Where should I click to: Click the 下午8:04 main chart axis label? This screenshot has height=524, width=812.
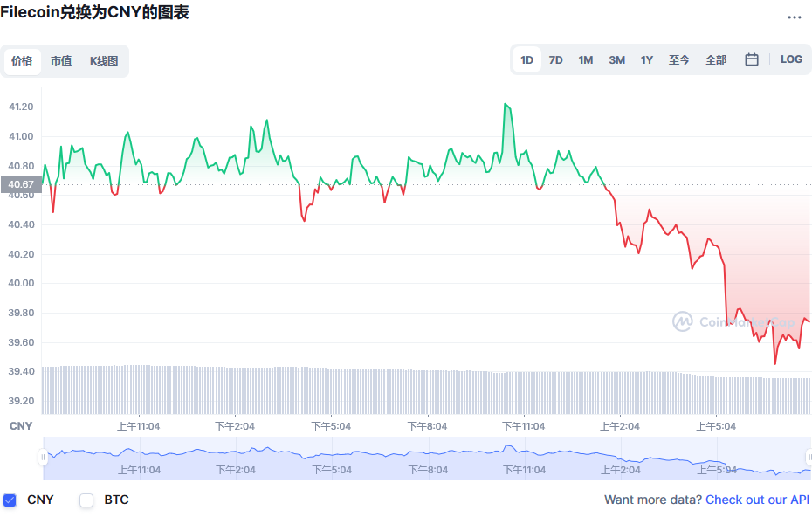point(427,426)
